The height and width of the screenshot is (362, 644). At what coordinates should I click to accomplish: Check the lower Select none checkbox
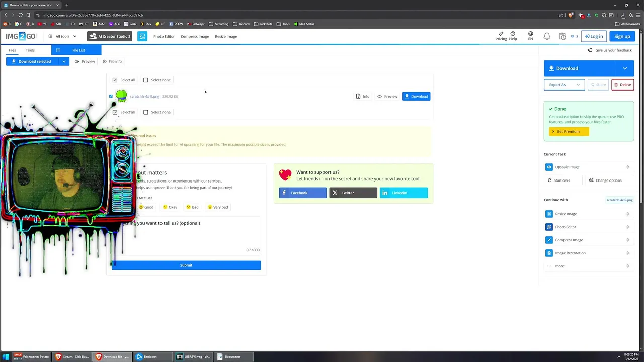(x=146, y=112)
